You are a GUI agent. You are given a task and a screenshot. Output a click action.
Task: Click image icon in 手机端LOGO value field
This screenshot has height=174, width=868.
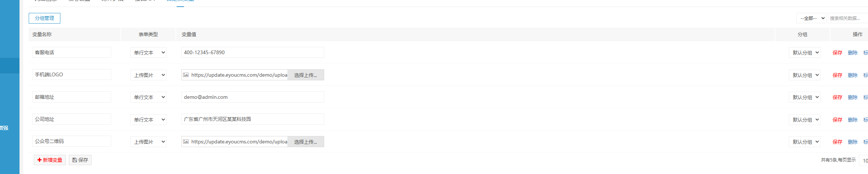click(186, 75)
